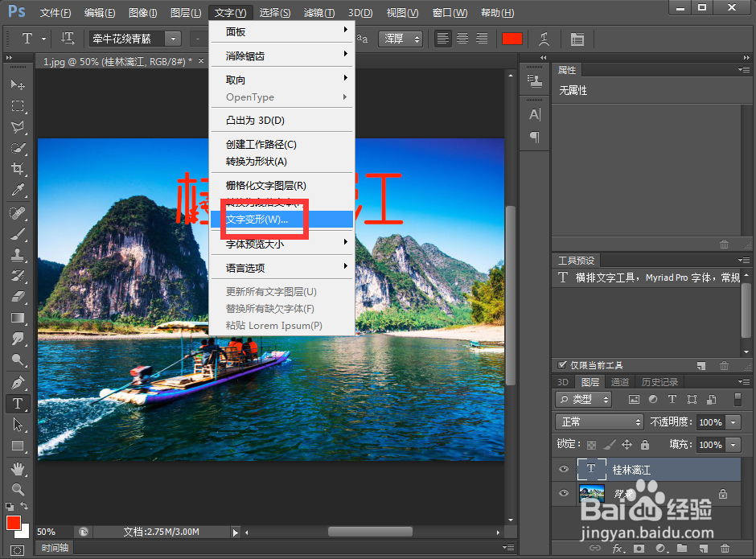756x559 pixels.
Task: Click the center text alignment button
Action: [x=461, y=38]
